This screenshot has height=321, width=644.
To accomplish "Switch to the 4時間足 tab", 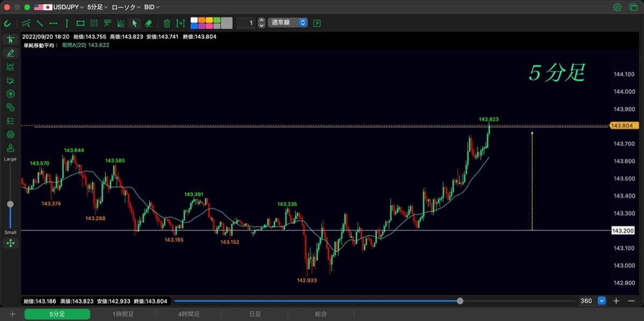I will click(189, 314).
